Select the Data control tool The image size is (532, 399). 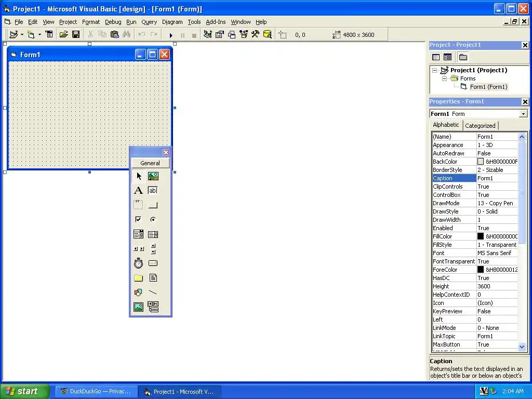pos(153,307)
